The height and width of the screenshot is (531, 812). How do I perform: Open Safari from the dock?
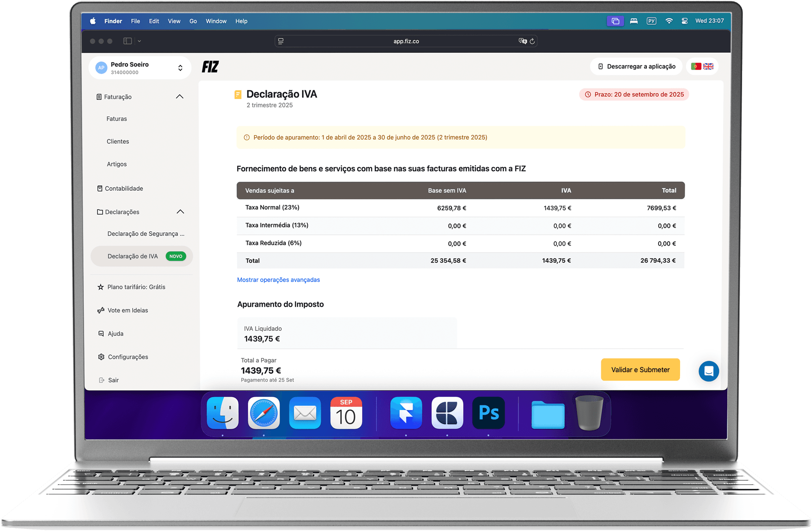[x=264, y=413]
